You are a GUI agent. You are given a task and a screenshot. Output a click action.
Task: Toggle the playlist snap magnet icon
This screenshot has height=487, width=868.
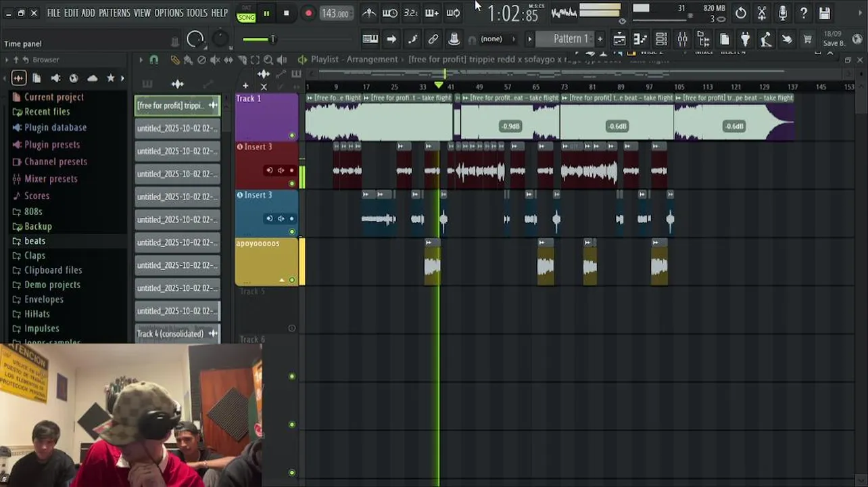point(154,60)
